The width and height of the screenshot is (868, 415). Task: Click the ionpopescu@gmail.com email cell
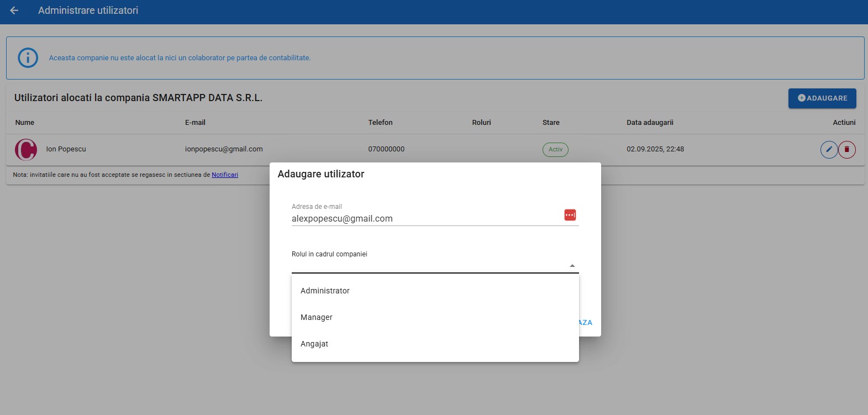click(224, 149)
